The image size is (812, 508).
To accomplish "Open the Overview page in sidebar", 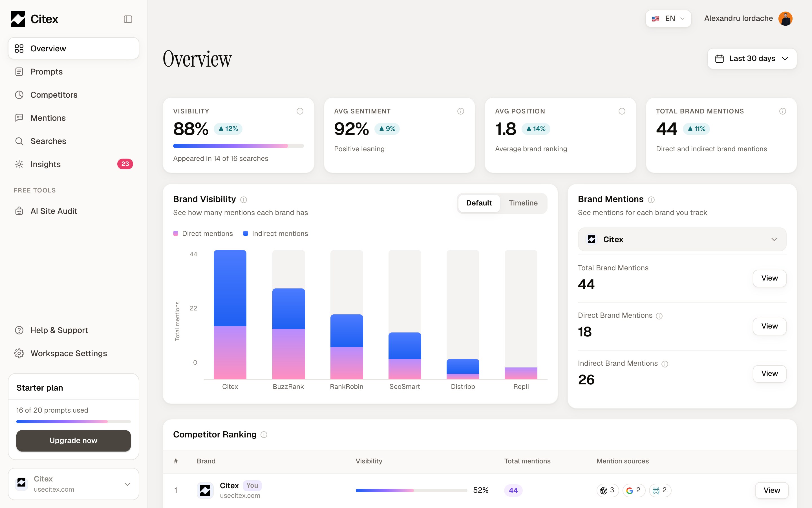I will 74,48.
